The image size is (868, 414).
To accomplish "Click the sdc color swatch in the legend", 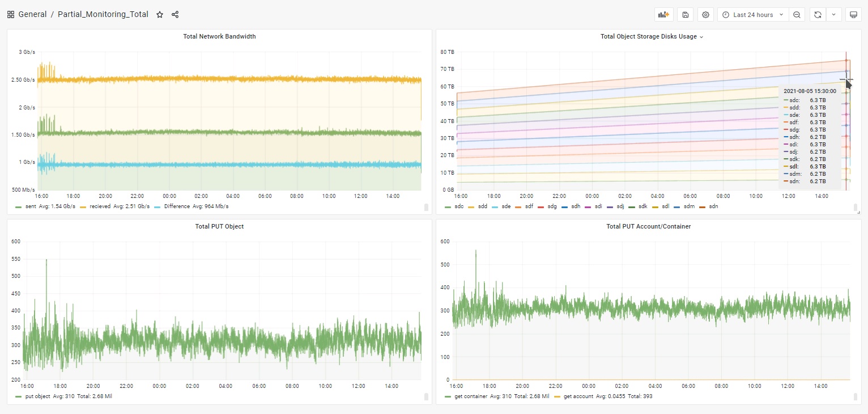I will tap(448, 207).
